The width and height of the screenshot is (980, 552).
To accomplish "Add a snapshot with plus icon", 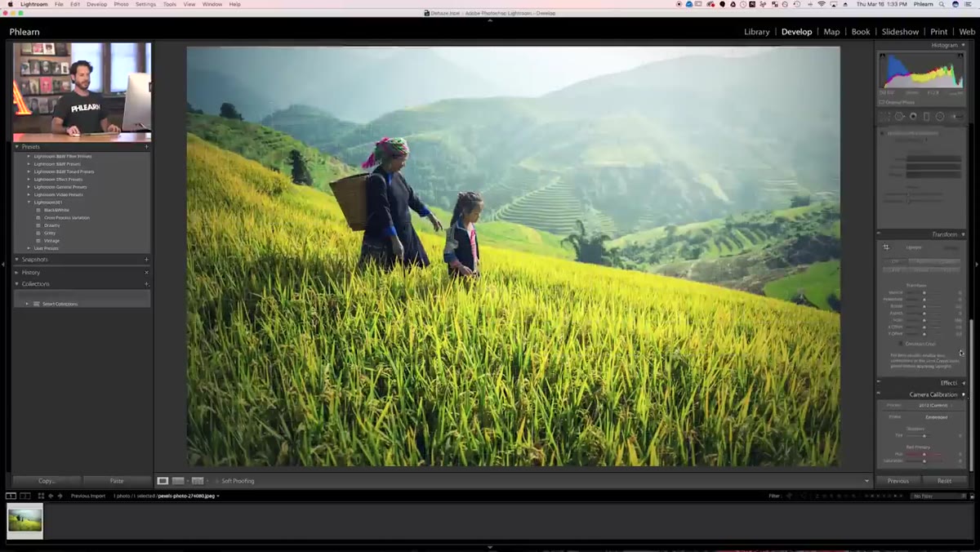I will point(147,260).
